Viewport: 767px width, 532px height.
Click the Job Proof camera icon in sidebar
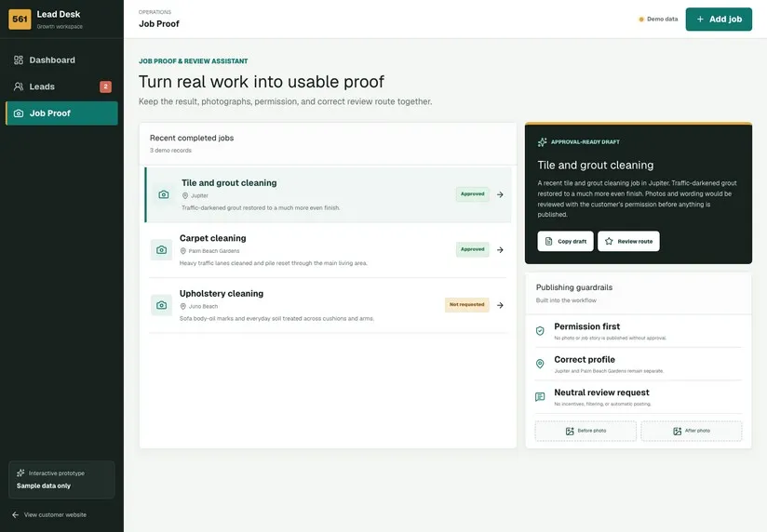click(x=19, y=113)
